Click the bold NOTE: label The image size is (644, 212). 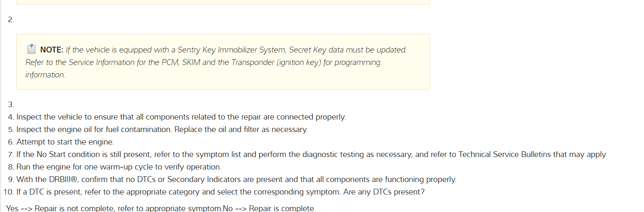(x=52, y=50)
